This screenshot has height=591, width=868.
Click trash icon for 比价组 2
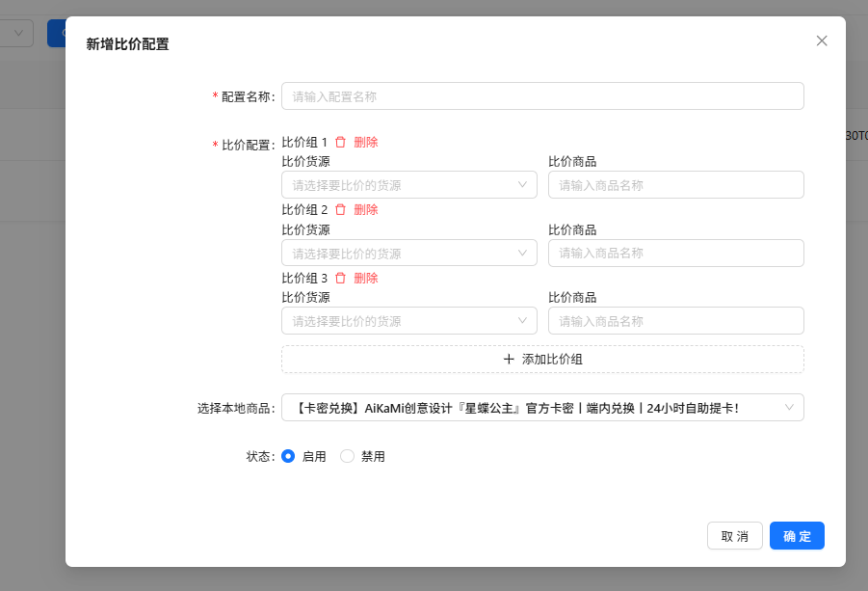click(340, 209)
